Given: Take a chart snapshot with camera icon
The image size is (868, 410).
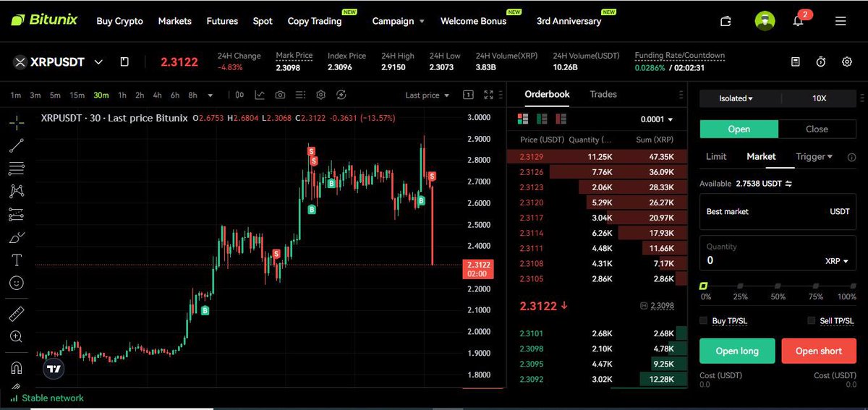Looking at the screenshot, I should click(280, 95).
